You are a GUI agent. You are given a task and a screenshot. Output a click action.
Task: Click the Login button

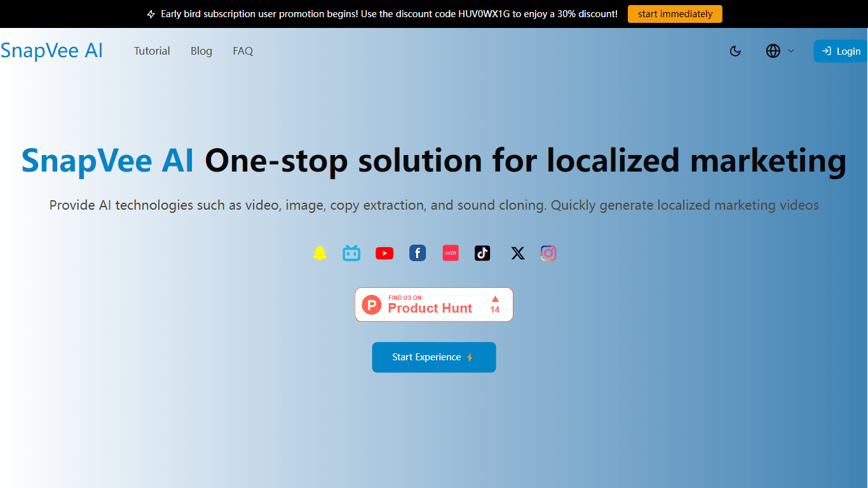pos(841,51)
